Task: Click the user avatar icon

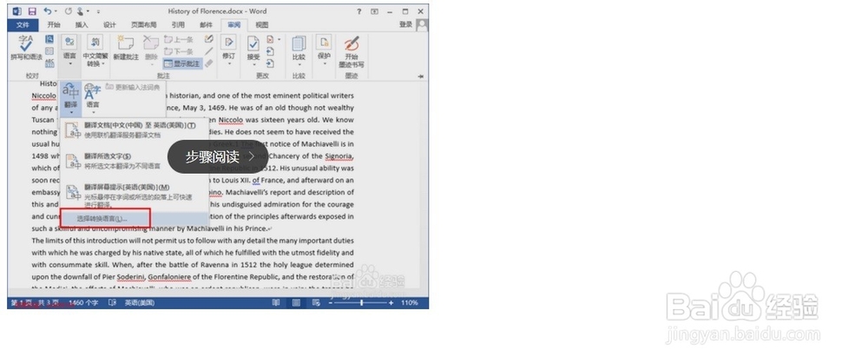Action: [x=422, y=24]
